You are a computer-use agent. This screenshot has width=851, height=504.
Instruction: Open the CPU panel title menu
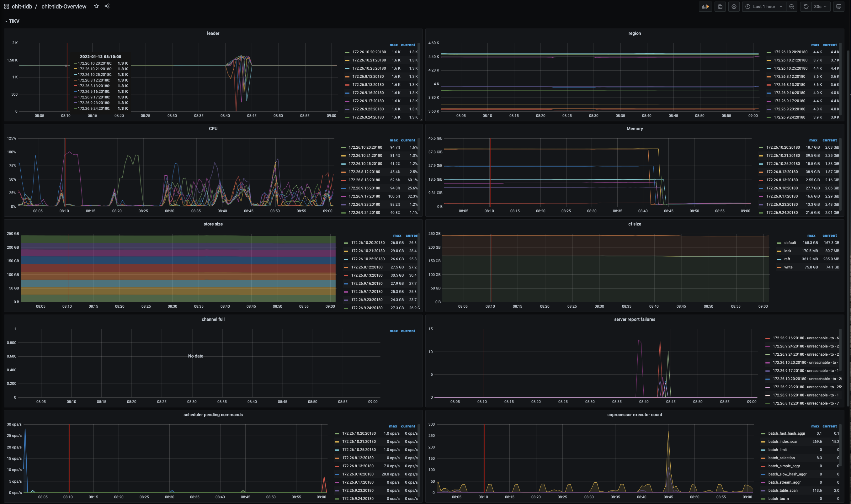(x=213, y=129)
